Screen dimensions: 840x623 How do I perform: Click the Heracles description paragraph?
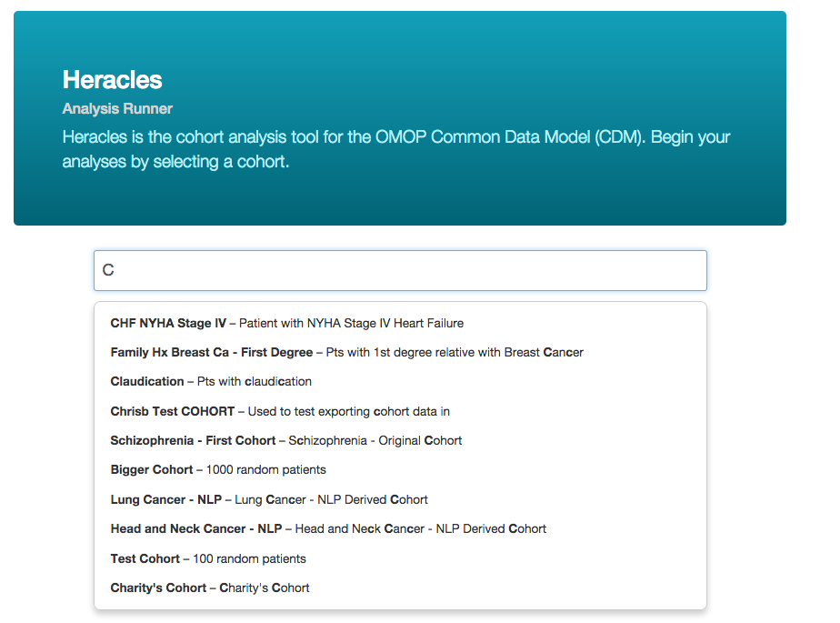pos(396,150)
